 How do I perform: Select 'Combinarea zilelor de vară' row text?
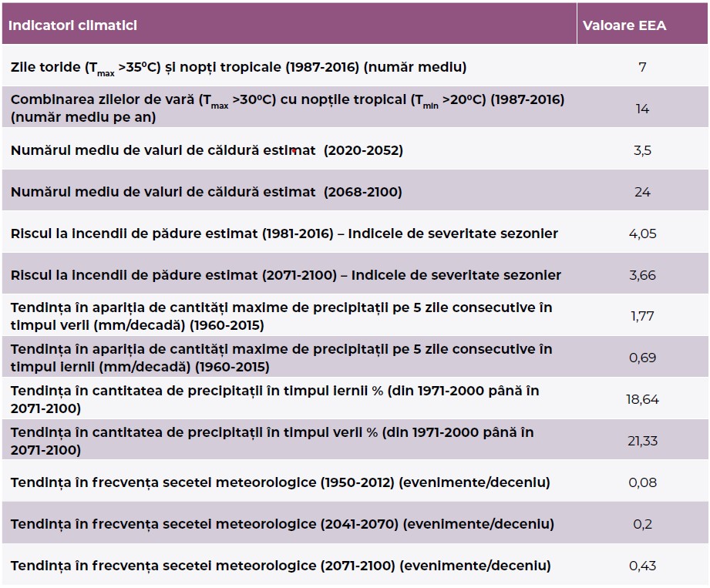(x=288, y=108)
